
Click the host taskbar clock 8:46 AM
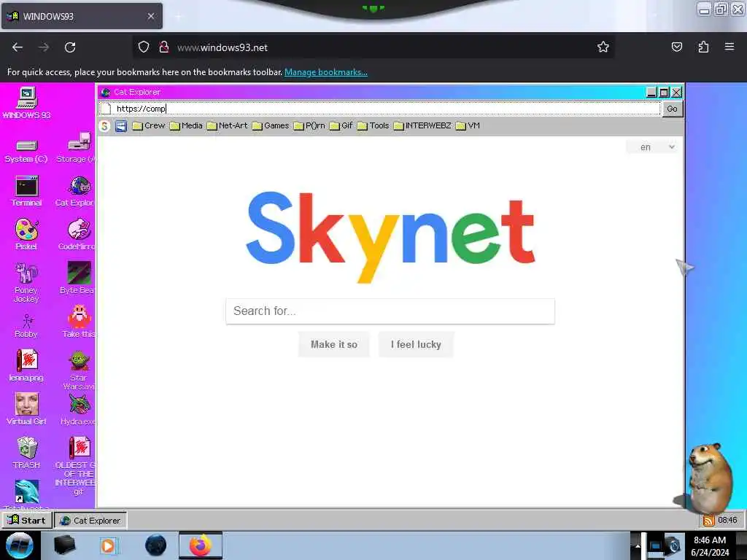[x=710, y=545]
